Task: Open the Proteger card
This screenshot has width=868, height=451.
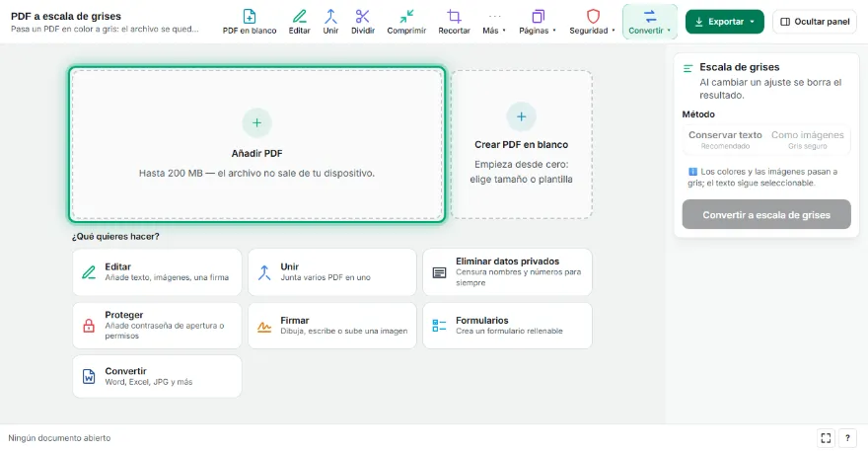Action: 157,326
